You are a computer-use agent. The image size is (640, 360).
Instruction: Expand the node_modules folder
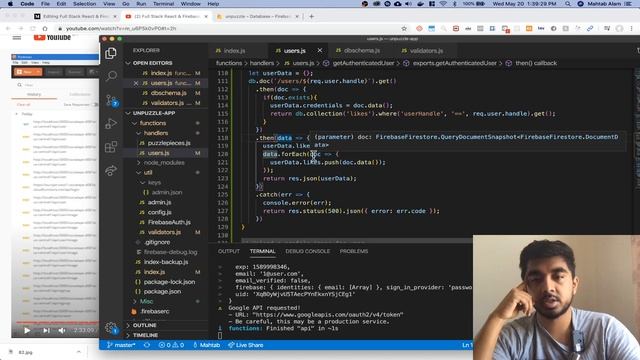click(x=164, y=162)
